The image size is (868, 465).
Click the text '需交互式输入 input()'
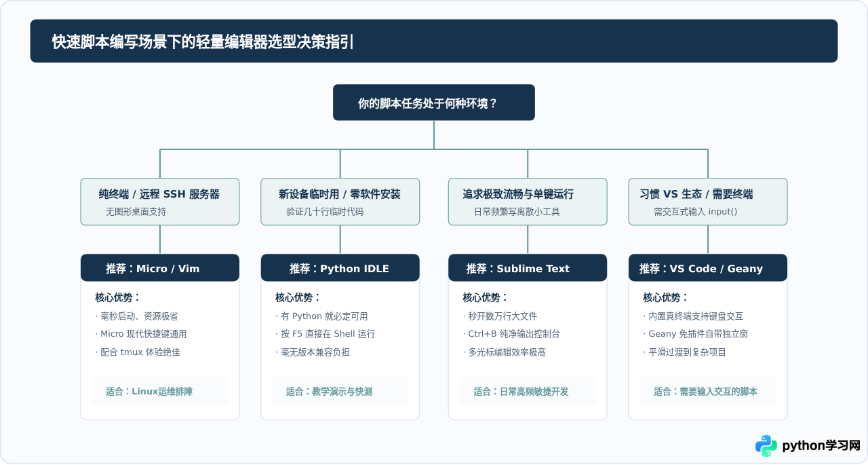[x=696, y=212]
